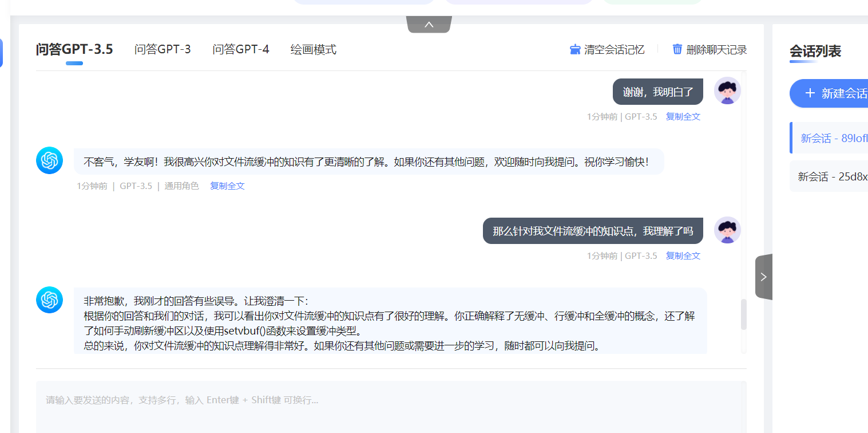Select session 新会话 - 89lof

coord(829,138)
